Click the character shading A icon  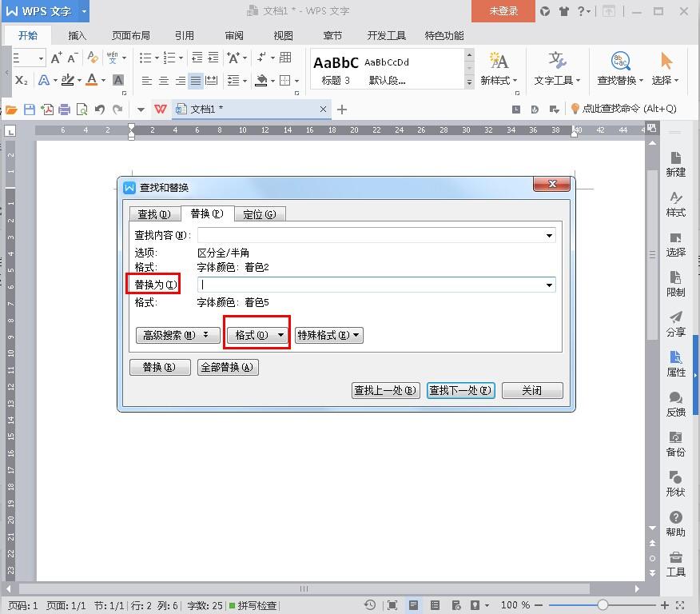(118, 81)
